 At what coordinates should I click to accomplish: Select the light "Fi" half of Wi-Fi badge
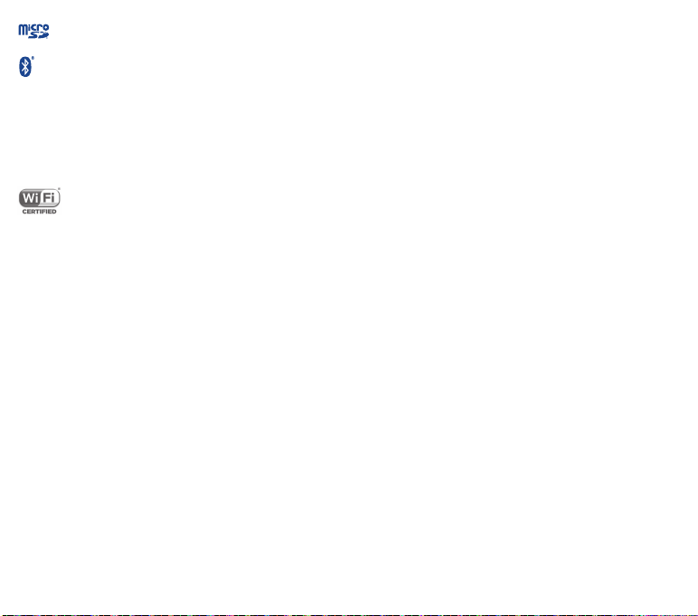coord(50,198)
